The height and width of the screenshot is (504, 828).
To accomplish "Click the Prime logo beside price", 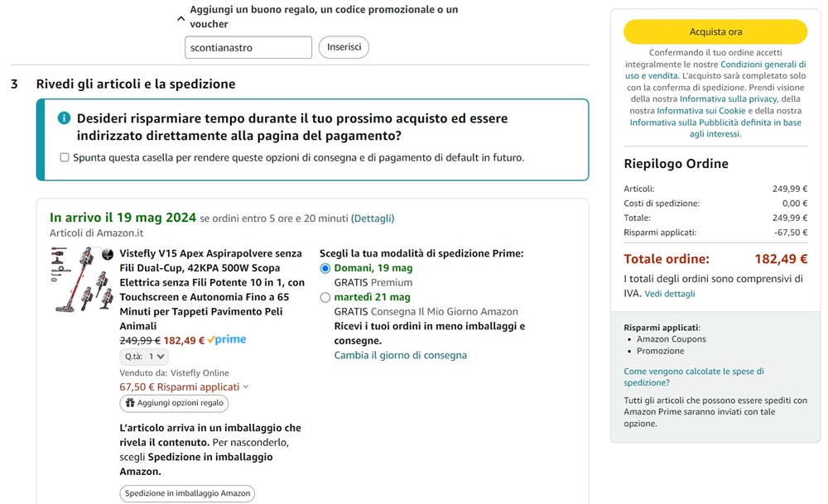I will [227, 340].
